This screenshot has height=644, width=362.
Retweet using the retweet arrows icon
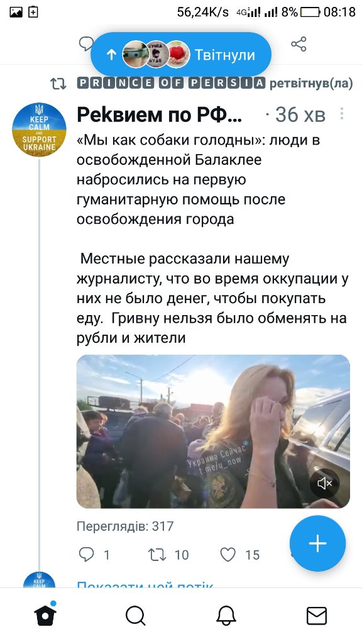156,555
